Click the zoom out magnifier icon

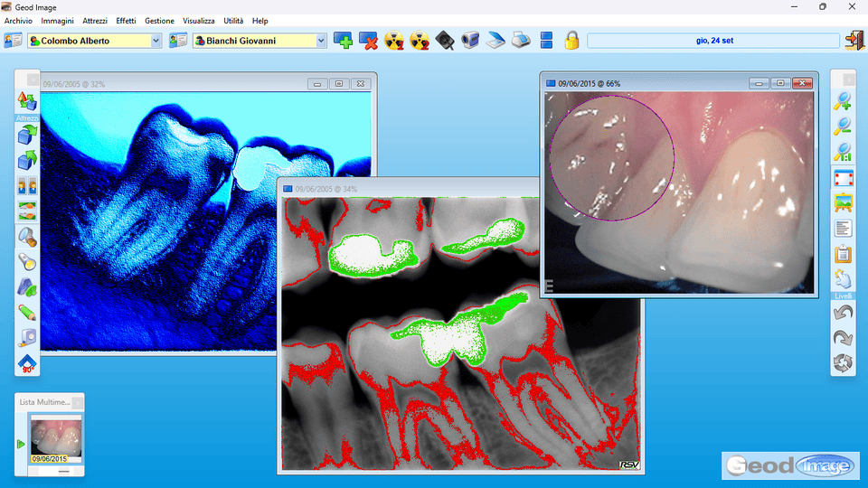coord(843,127)
